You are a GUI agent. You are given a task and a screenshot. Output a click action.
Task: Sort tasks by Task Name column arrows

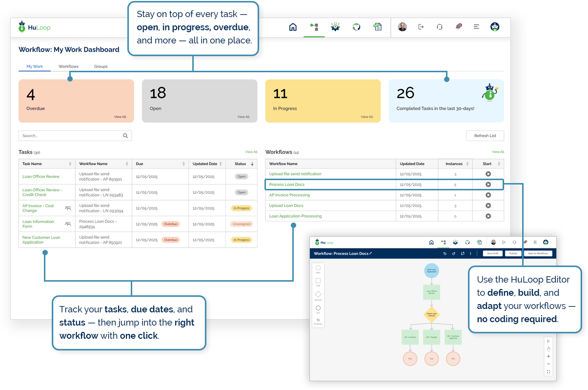point(70,164)
